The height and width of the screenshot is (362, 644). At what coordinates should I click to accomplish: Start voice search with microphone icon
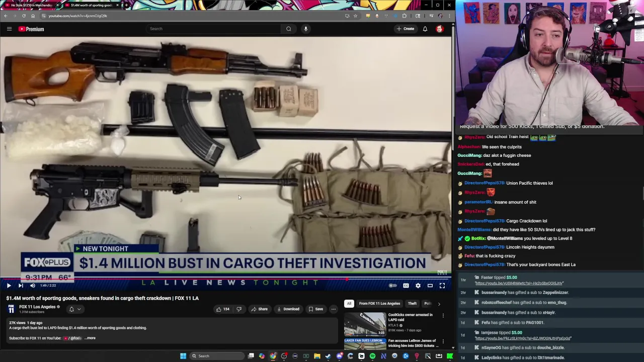305,29
